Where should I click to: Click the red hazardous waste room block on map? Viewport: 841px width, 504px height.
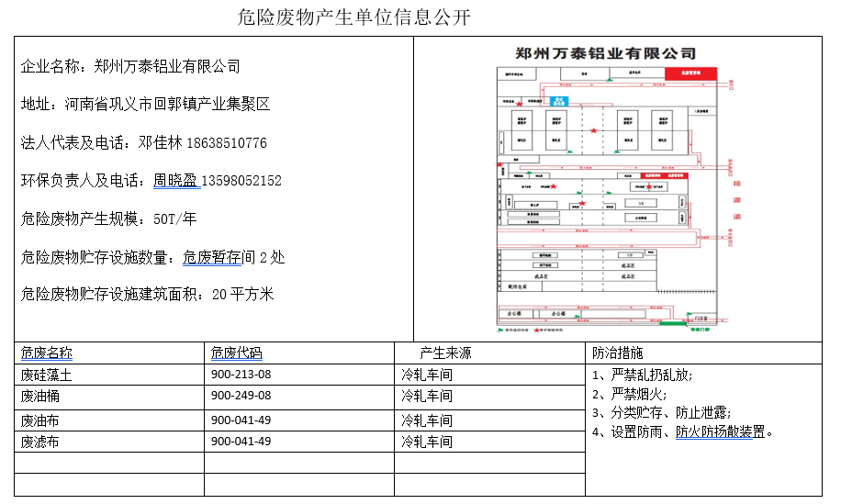click(x=690, y=73)
